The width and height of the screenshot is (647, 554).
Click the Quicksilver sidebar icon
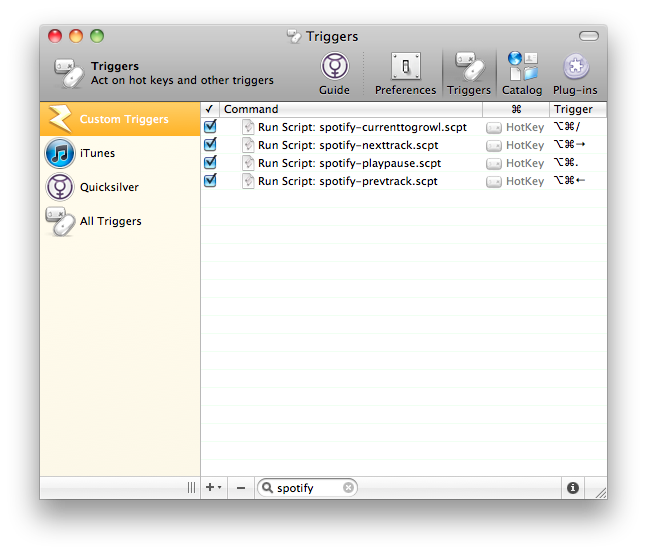pyautogui.click(x=60, y=187)
